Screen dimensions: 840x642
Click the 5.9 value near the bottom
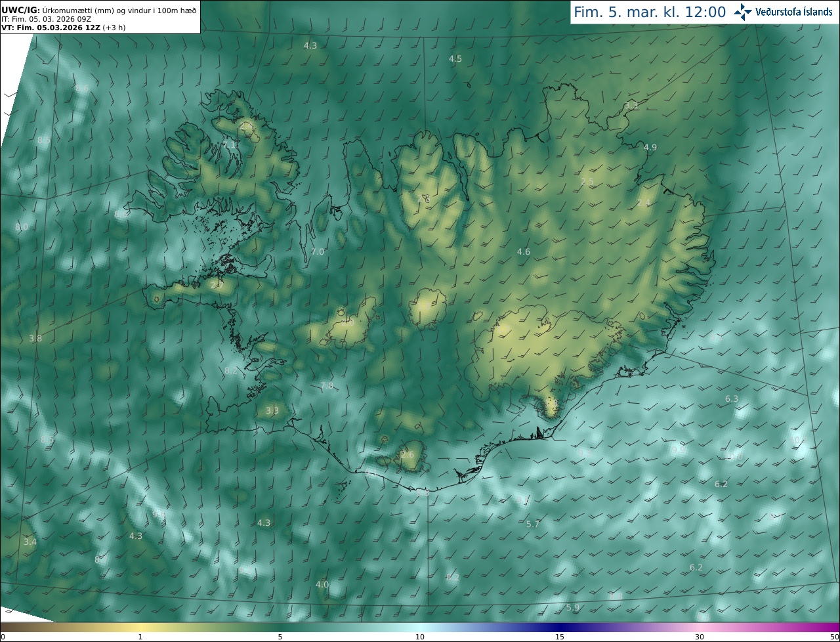pyautogui.click(x=572, y=608)
